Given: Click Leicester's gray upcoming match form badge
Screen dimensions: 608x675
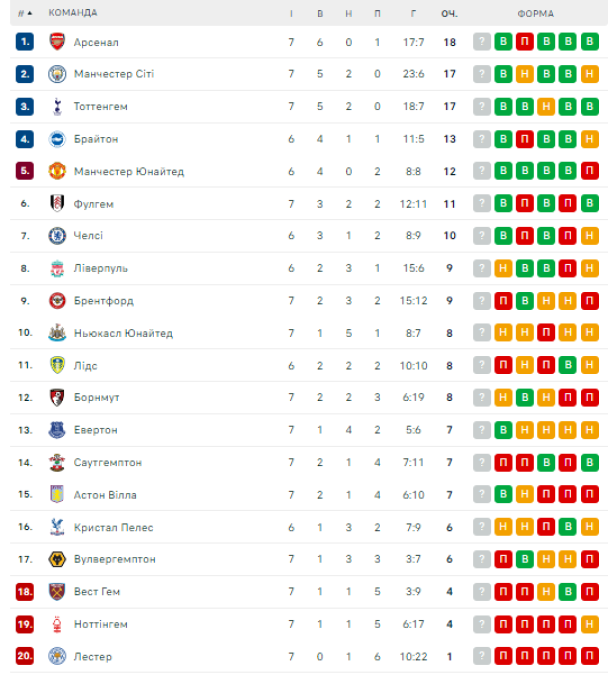Looking at the screenshot, I should pos(482,657).
